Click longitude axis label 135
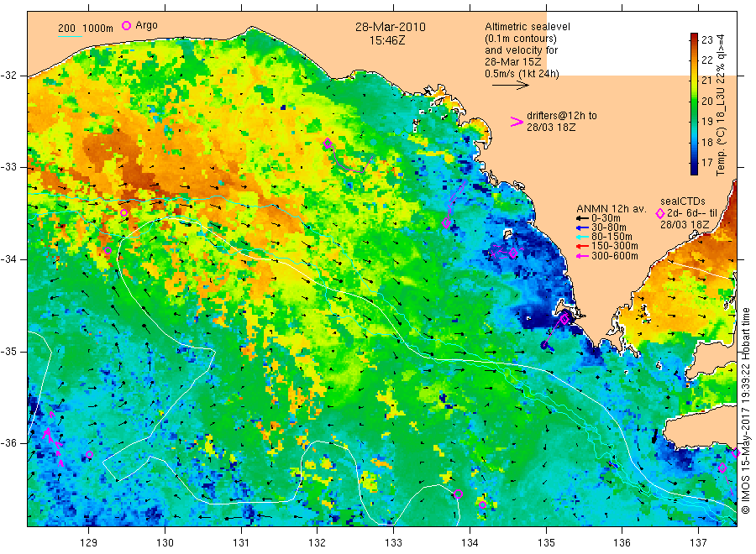The height and width of the screenshot is (554, 756). coord(546,543)
